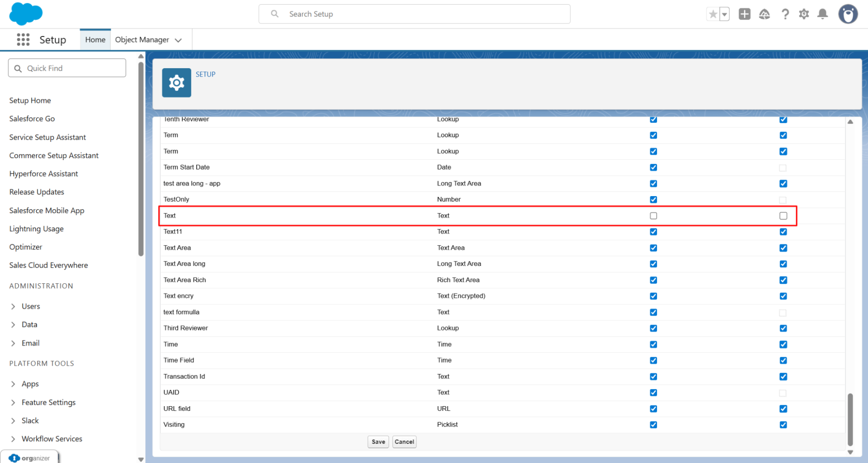Screen dimensions: 868x463
Task: Open the Trailhead guidance icon
Action: (x=764, y=14)
